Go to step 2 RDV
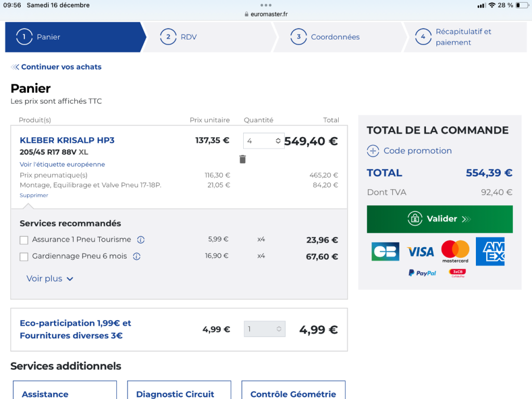 [207, 37]
